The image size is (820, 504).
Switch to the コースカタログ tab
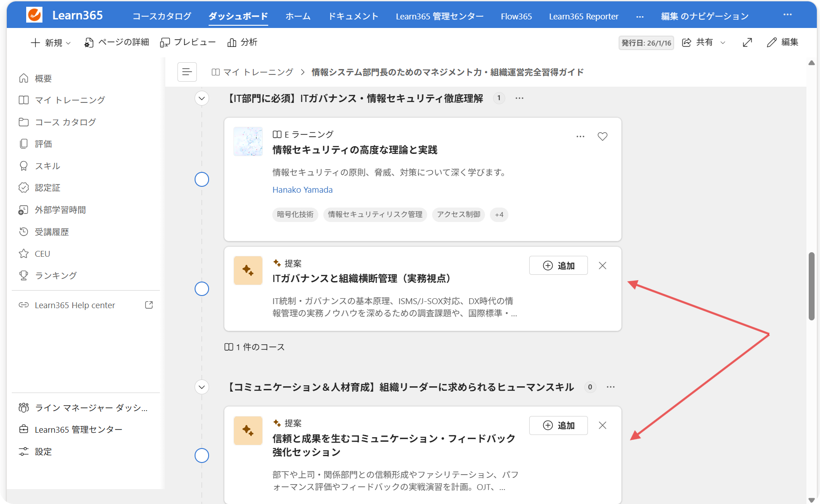(x=162, y=16)
